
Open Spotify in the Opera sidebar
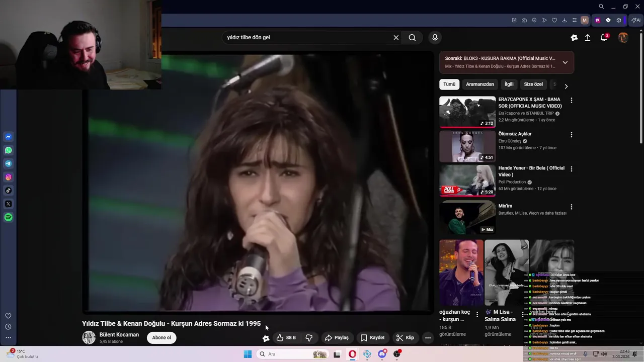tap(9, 217)
